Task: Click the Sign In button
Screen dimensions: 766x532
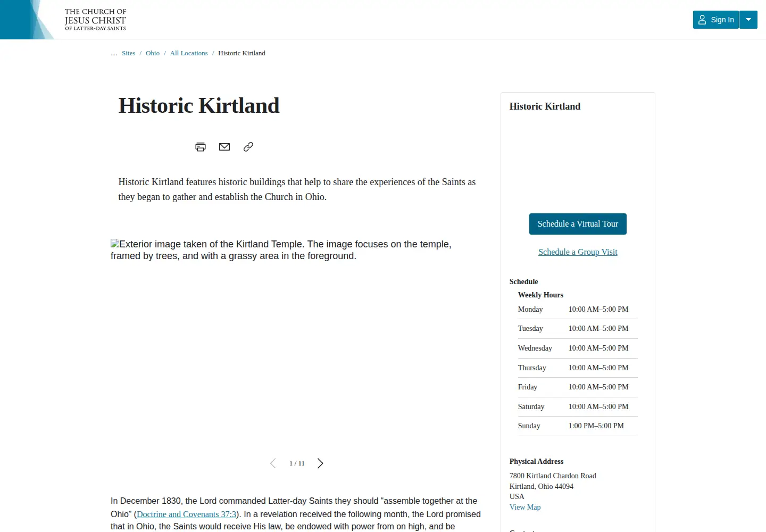Action: [x=716, y=20]
